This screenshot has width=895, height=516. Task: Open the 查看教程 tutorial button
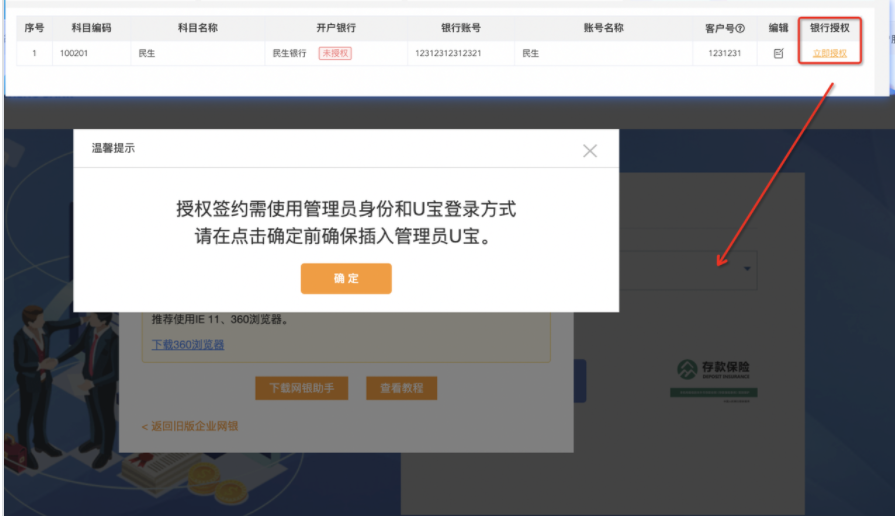pos(401,388)
